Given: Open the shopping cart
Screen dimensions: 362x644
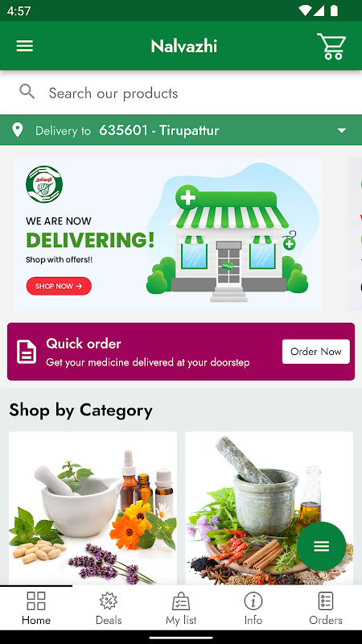Looking at the screenshot, I should 331,46.
